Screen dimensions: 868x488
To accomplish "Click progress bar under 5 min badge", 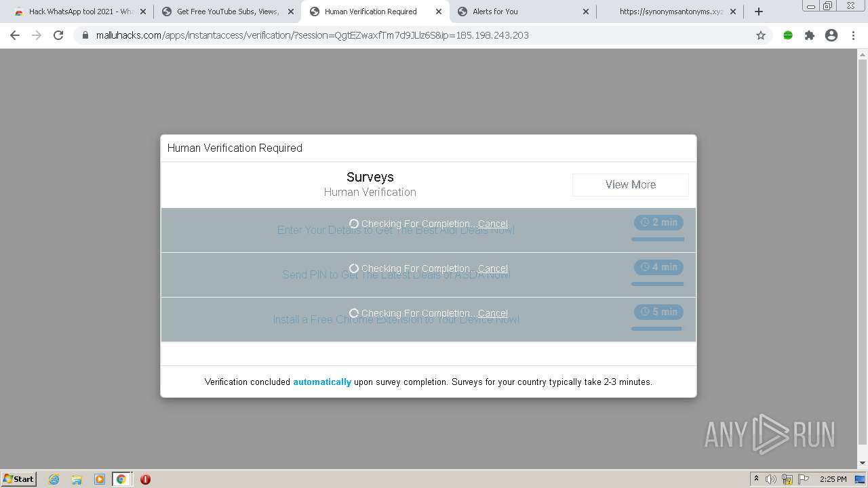I will (656, 329).
